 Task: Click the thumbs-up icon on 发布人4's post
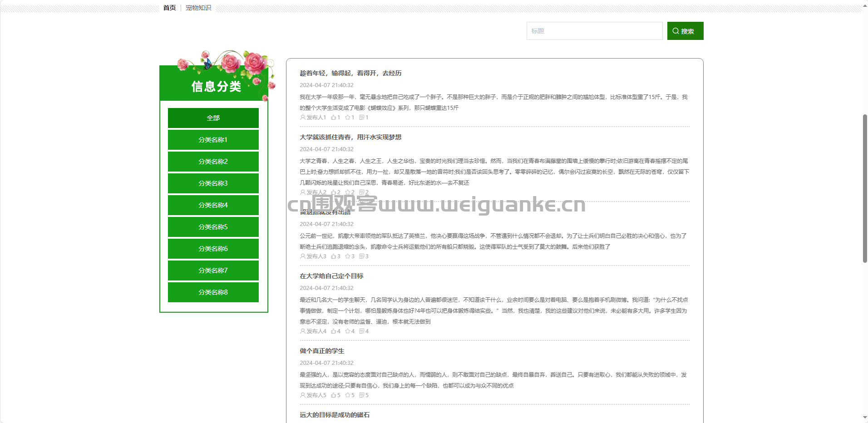click(x=333, y=331)
